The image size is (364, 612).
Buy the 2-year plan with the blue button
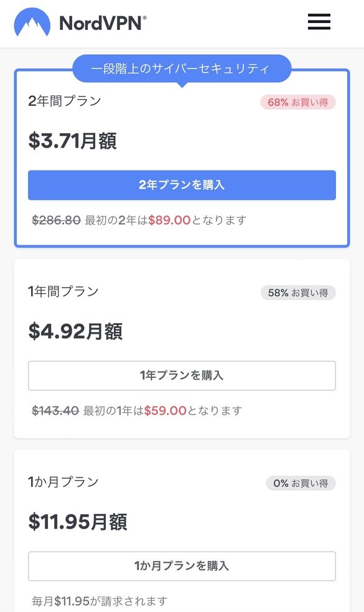pyautogui.click(x=182, y=185)
